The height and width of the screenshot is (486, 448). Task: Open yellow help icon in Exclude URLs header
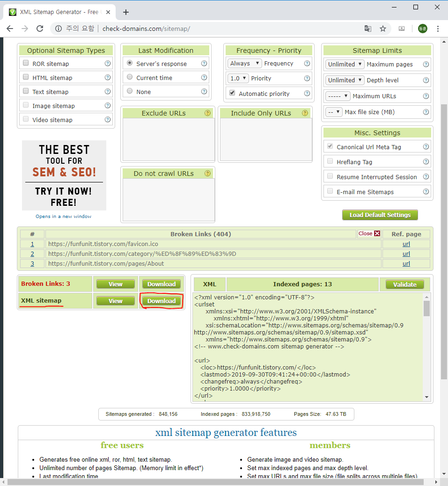[x=207, y=113]
